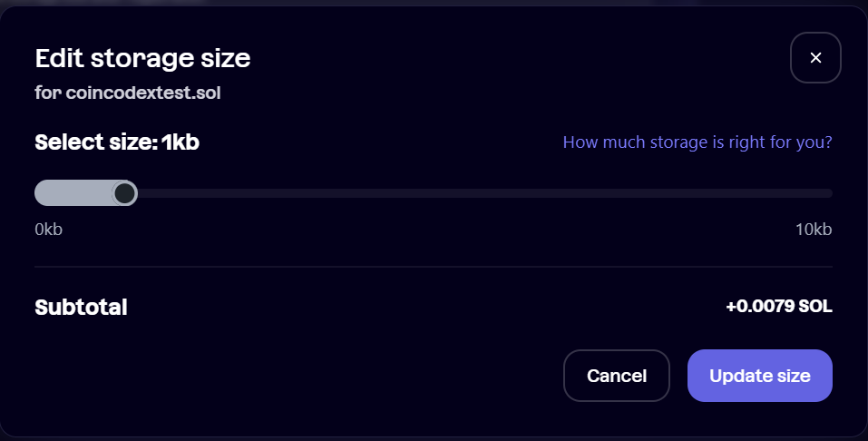Click the empty dark slider track
868x441 pixels.
point(472,193)
